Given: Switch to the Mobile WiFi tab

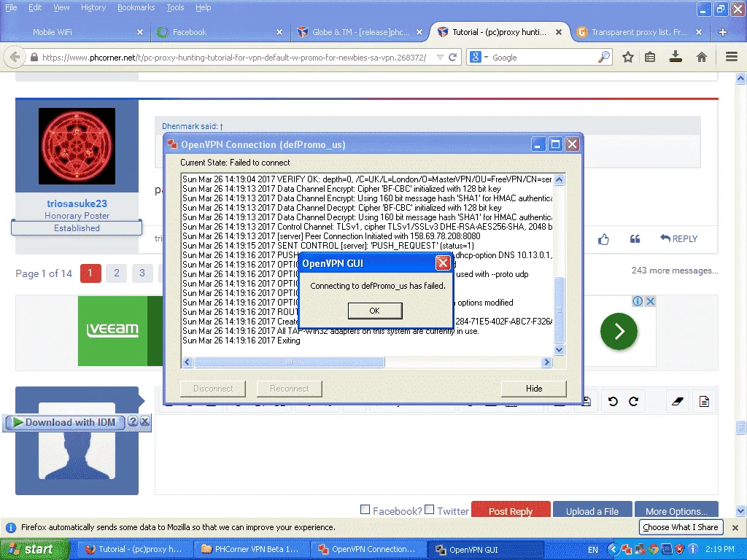Looking at the screenshot, I should (76, 32).
